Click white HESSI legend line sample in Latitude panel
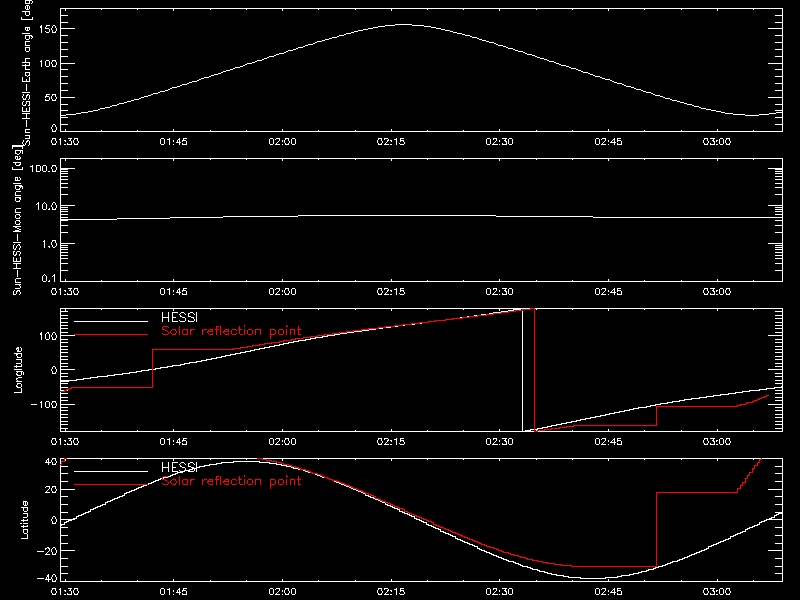800x600 pixels. 111,471
